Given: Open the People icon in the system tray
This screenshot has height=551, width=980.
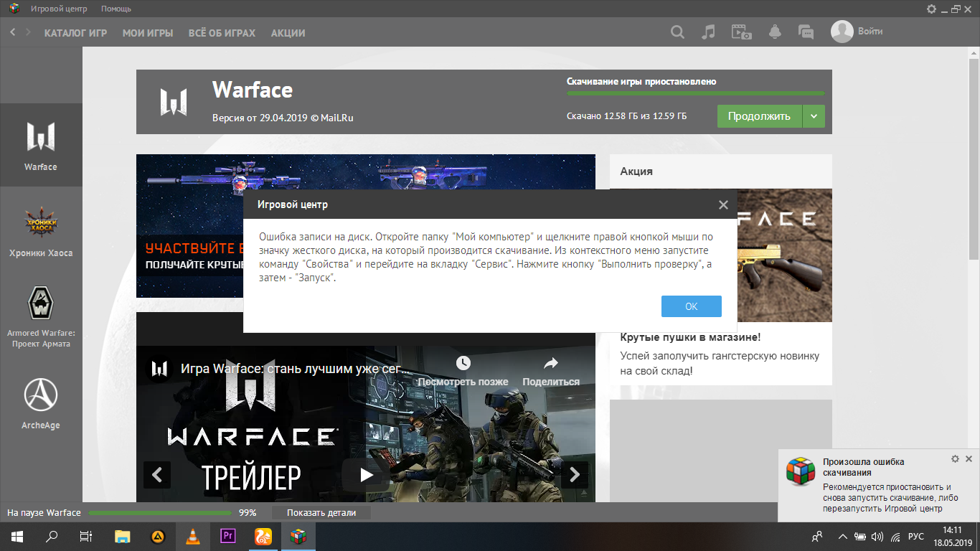Looking at the screenshot, I should (816, 536).
